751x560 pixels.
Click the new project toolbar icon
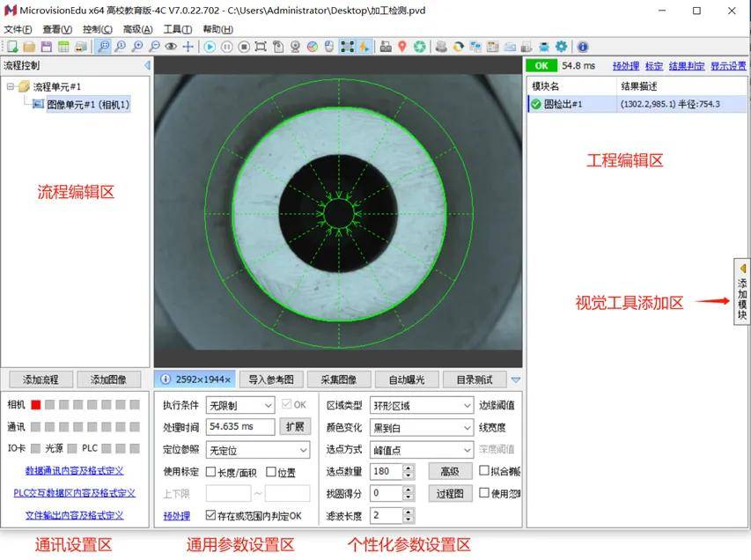pos(12,47)
